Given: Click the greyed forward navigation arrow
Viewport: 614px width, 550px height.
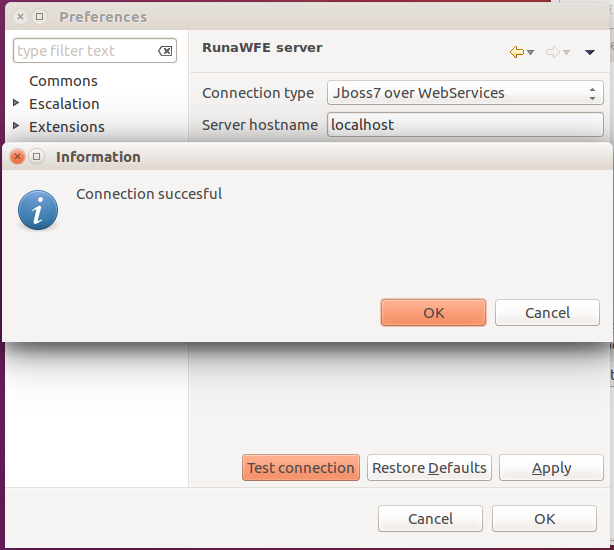Looking at the screenshot, I should pyautogui.click(x=552, y=52).
